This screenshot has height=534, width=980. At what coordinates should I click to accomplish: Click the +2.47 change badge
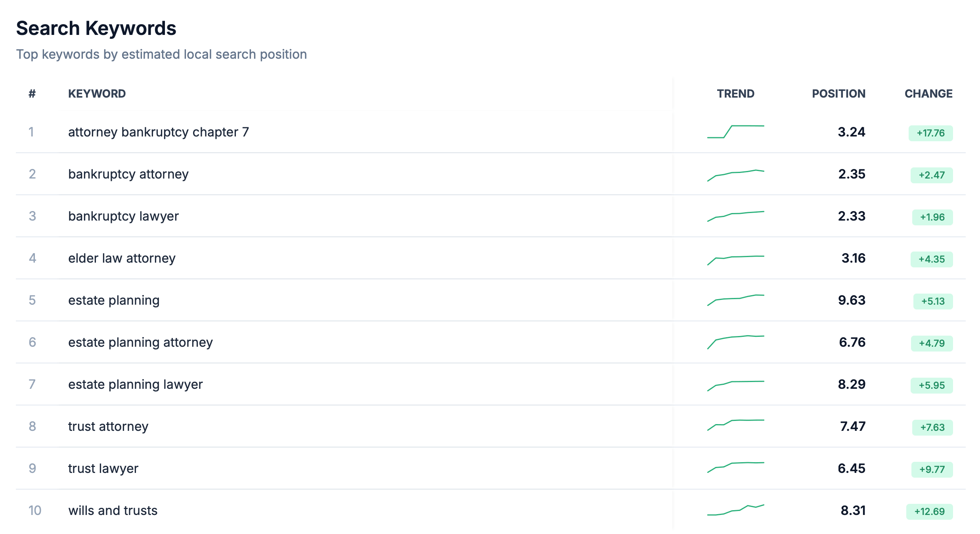coord(932,175)
